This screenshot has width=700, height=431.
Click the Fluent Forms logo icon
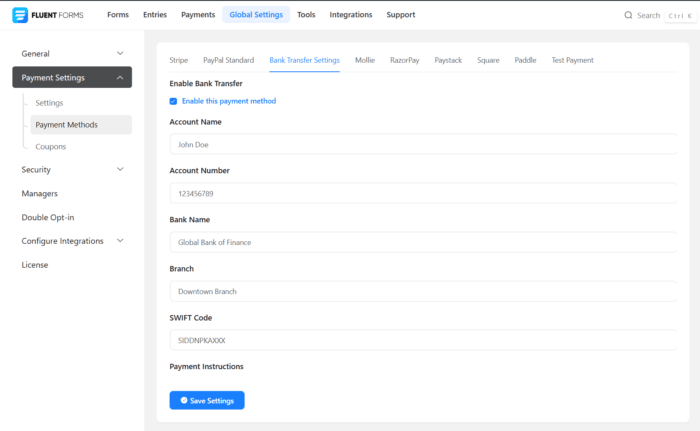point(19,15)
